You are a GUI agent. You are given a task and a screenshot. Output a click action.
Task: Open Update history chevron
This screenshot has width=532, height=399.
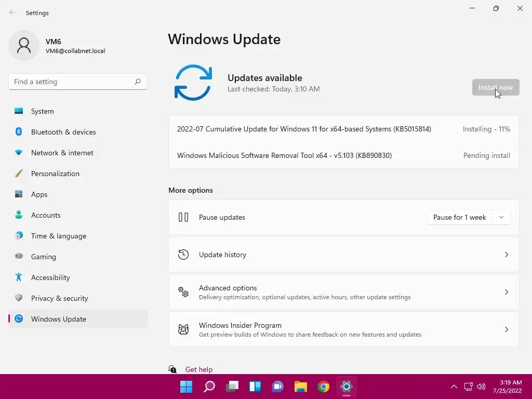(506, 255)
